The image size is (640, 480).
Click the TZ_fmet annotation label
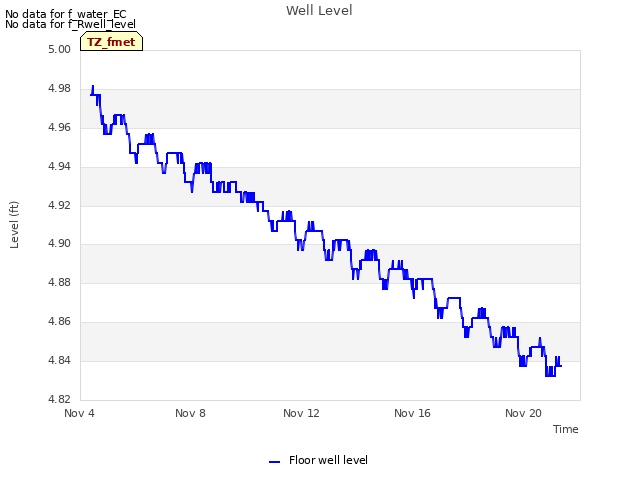click(111, 42)
